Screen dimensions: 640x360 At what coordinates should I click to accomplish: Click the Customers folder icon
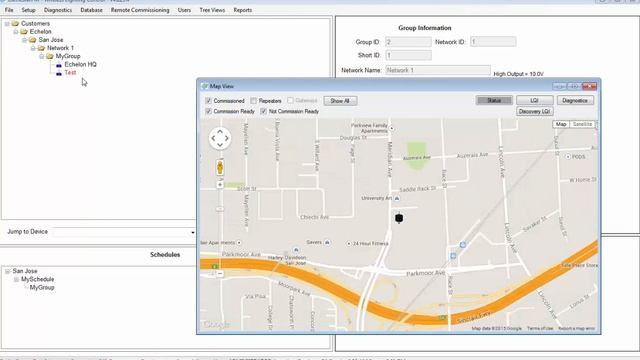click(x=16, y=24)
